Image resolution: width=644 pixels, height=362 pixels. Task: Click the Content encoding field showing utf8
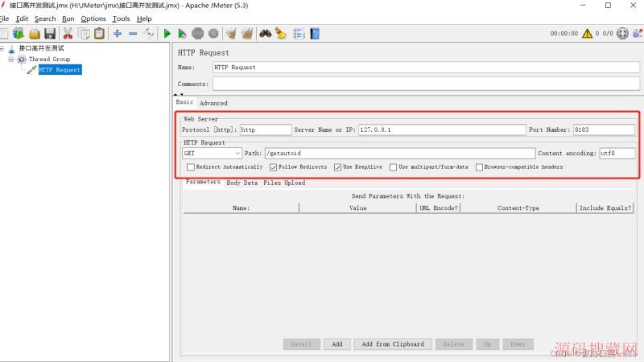617,153
